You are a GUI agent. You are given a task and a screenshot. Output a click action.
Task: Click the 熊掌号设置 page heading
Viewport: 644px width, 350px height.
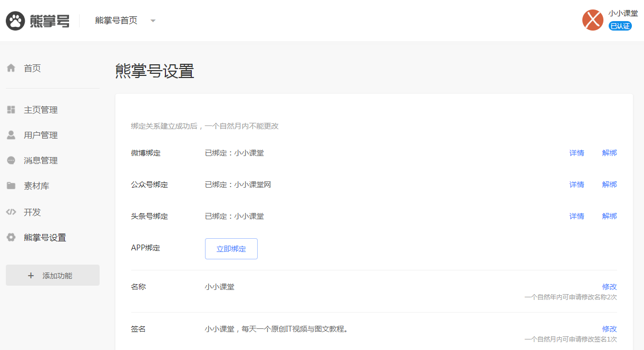[155, 71]
